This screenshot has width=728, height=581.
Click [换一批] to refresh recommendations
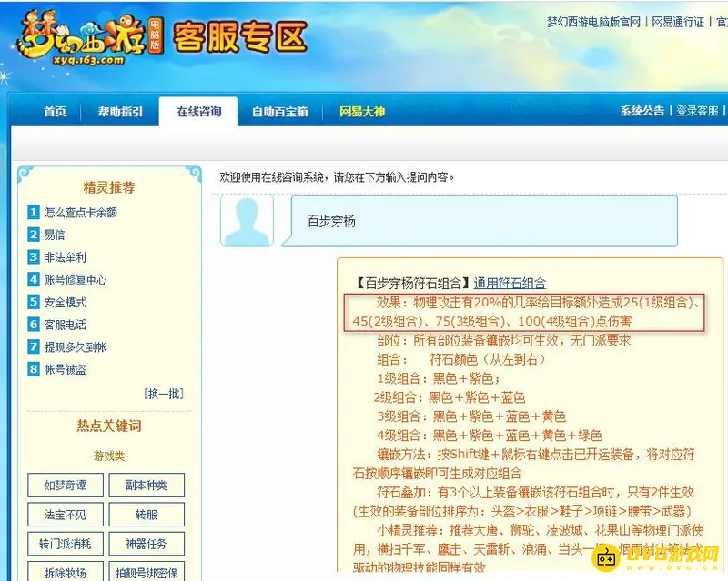[x=164, y=394]
